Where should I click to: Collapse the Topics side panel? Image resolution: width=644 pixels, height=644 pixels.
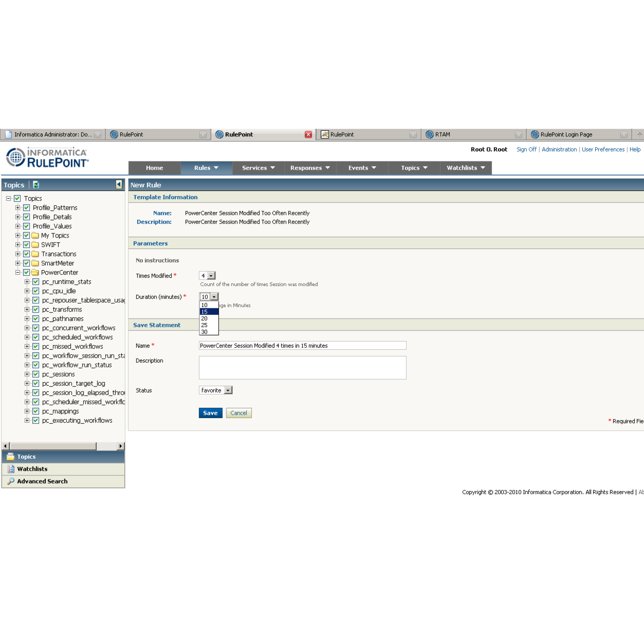[x=119, y=185]
